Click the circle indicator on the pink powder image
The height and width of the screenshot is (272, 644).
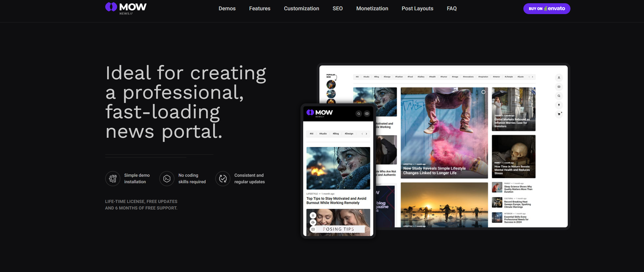[483, 92]
